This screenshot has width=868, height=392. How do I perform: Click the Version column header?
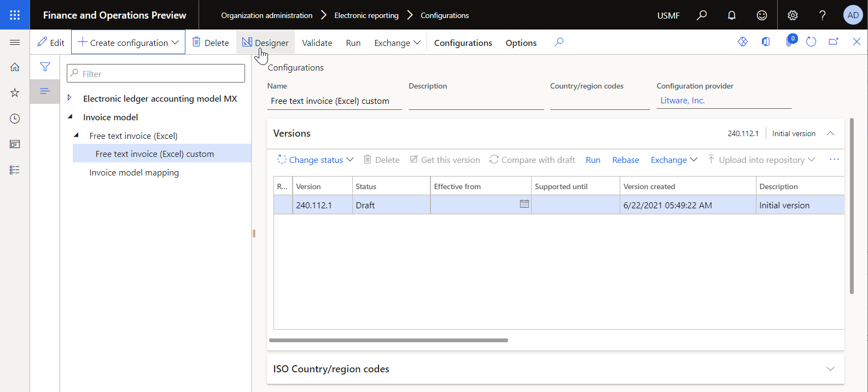tap(323, 186)
